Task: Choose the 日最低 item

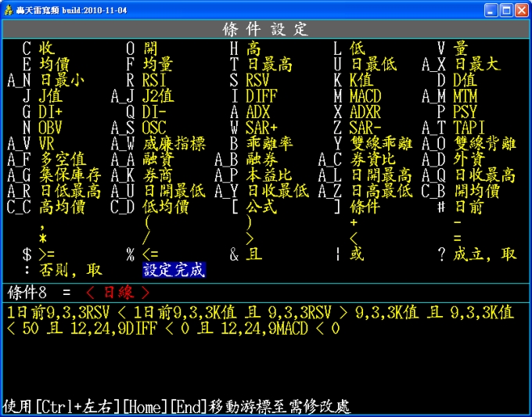Action: tap(373, 64)
